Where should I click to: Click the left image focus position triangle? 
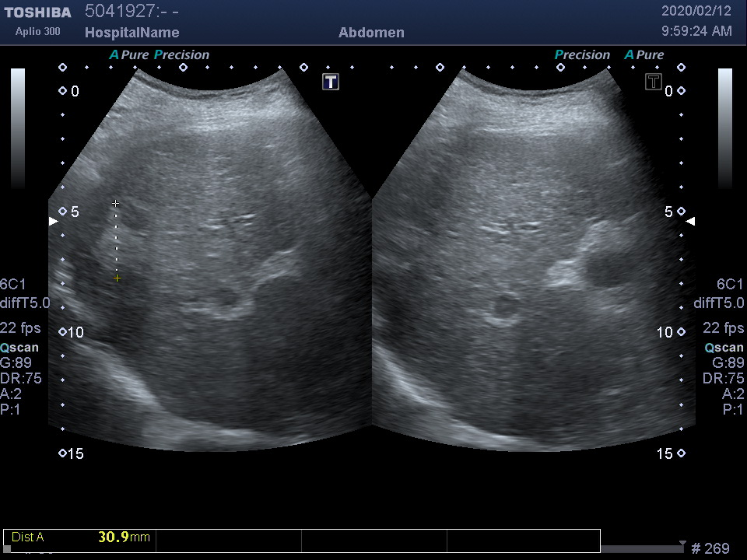[54, 221]
